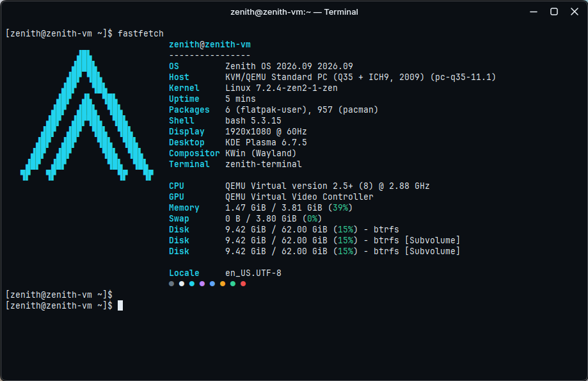Image resolution: width=588 pixels, height=381 pixels.
Task: Click the 'Memory' label
Action: pyautogui.click(x=184, y=207)
